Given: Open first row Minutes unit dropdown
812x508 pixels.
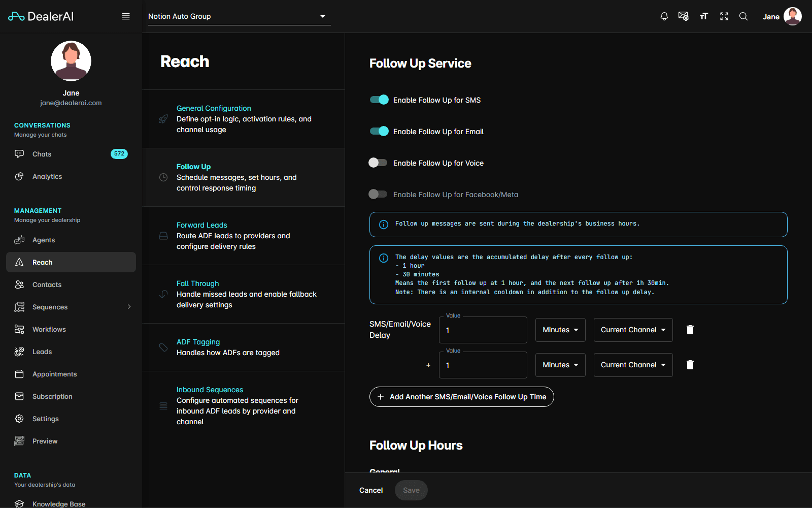Looking at the screenshot, I should click(560, 330).
